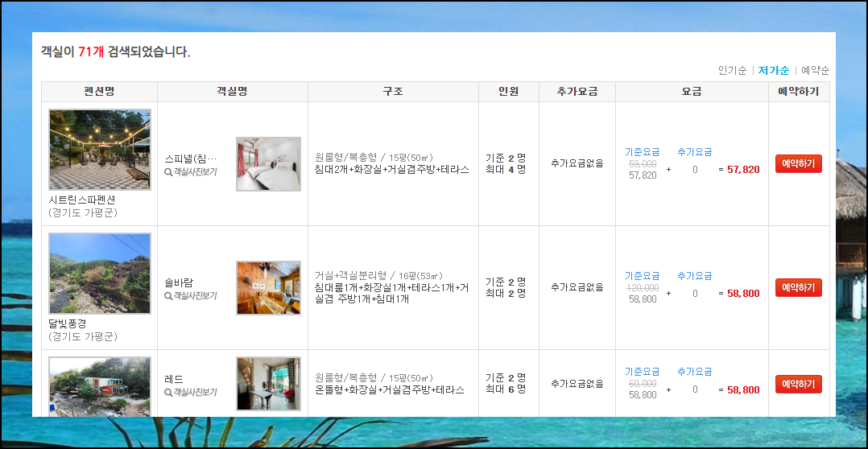Viewport: 868px width, 449px height.
Task: Click 거실+객실분리형 / 16평(53㎡) text
Action: [378, 275]
